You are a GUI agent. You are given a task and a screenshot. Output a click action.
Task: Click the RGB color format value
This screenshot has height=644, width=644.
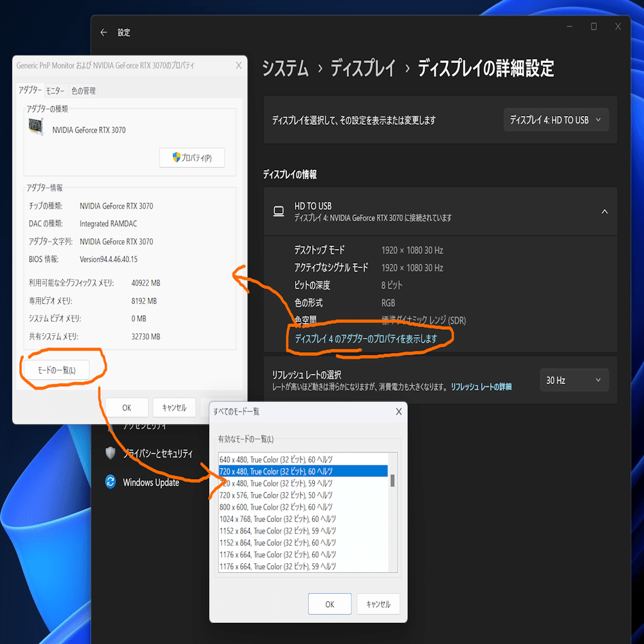[388, 303]
